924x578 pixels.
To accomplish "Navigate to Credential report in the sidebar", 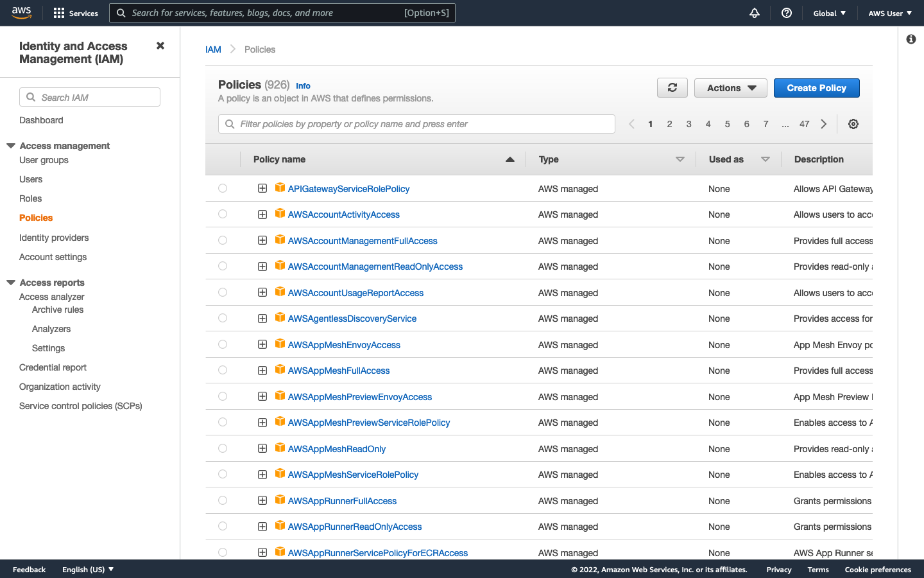I will tap(53, 367).
